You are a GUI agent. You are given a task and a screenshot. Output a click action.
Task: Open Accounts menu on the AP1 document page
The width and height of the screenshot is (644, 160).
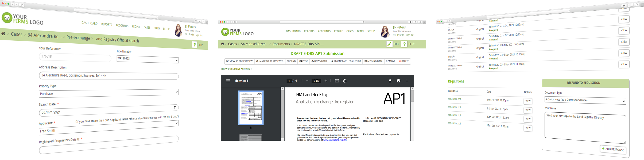tap(324, 31)
